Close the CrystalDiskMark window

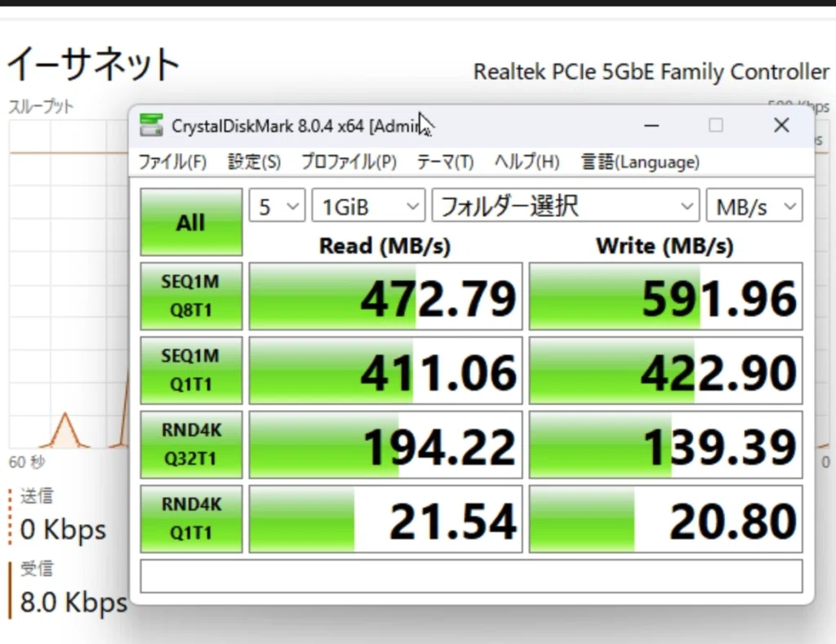(x=781, y=126)
